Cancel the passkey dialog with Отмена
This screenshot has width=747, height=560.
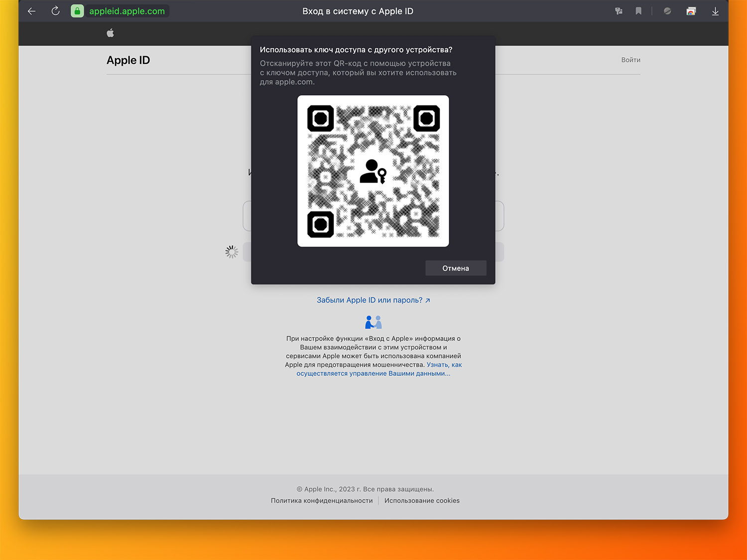pyautogui.click(x=456, y=268)
